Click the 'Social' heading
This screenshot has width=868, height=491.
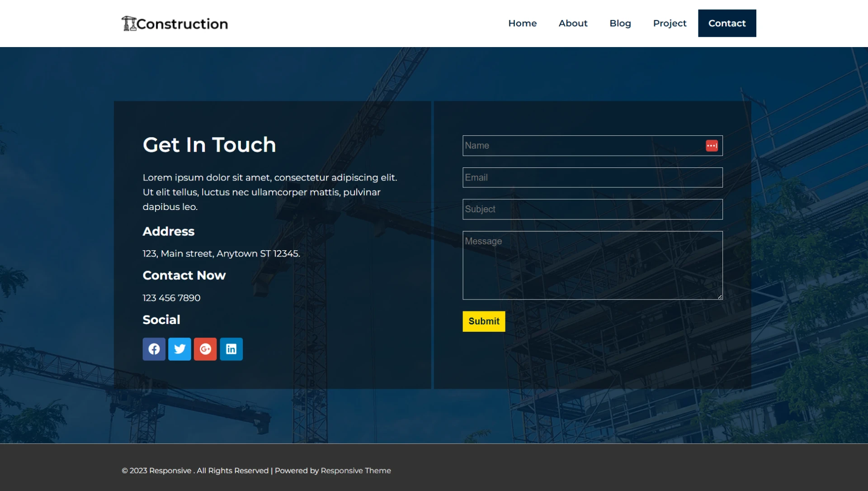coord(161,319)
